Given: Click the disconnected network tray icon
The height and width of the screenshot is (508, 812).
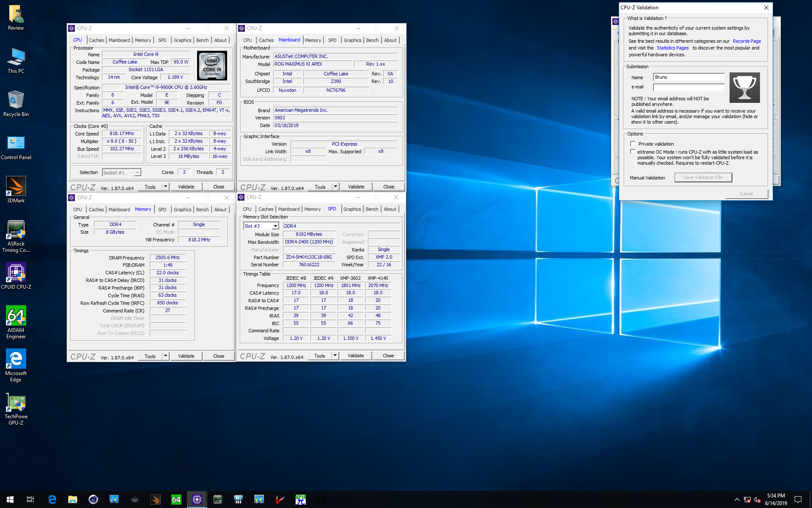Looking at the screenshot, I should (747, 500).
